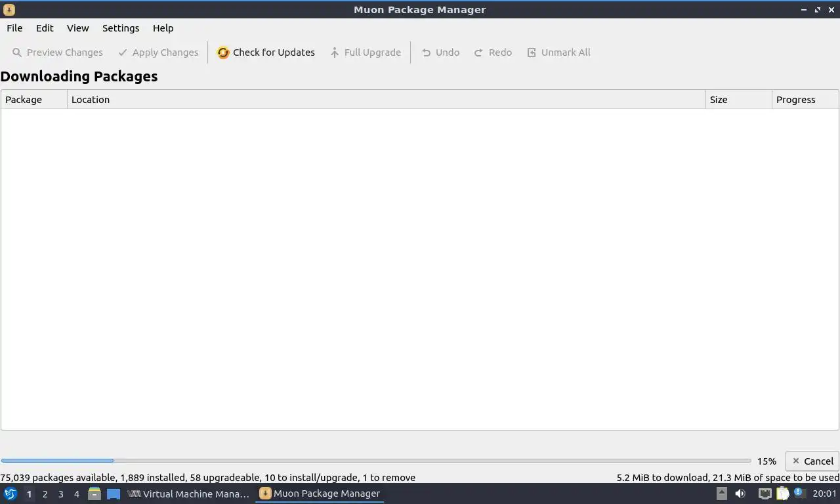Click Apply Changes toolbar button
Screen dimensions: 840x504
click(x=157, y=52)
